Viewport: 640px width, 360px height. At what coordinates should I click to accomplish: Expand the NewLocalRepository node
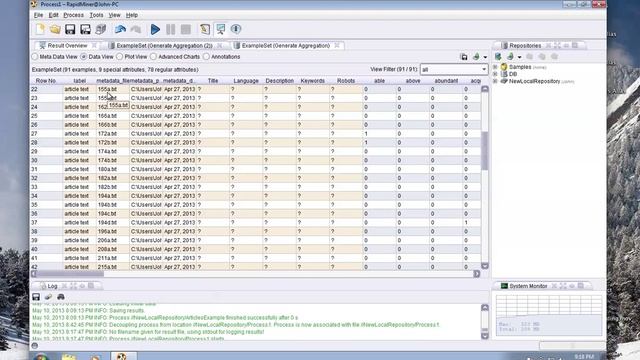495,81
